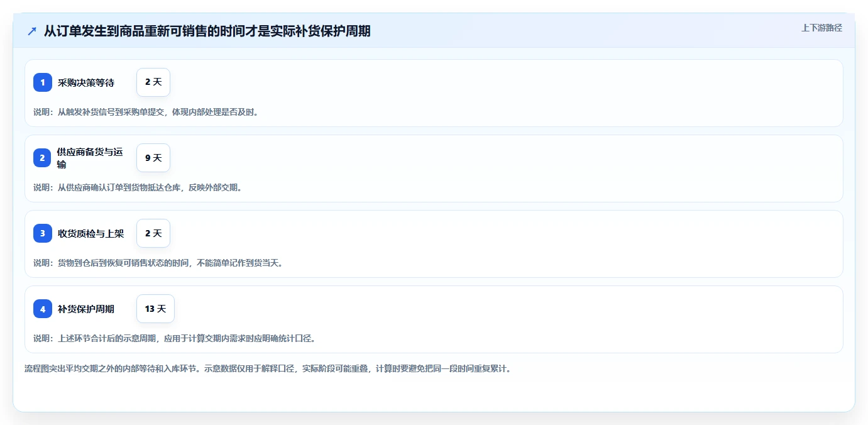
Task: Select step number badge 3
Action: tap(43, 233)
